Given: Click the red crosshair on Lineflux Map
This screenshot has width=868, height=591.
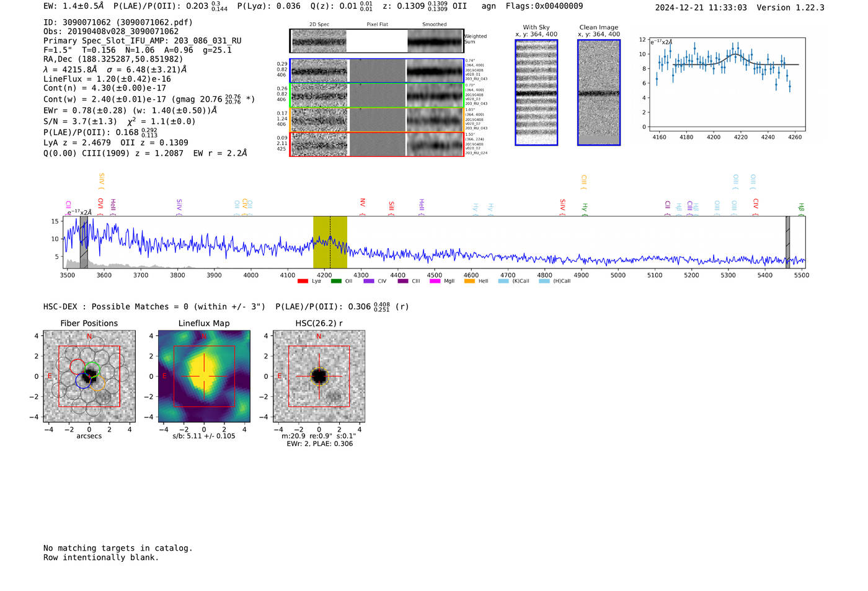Looking at the screenshot, I should pos(204,376).
